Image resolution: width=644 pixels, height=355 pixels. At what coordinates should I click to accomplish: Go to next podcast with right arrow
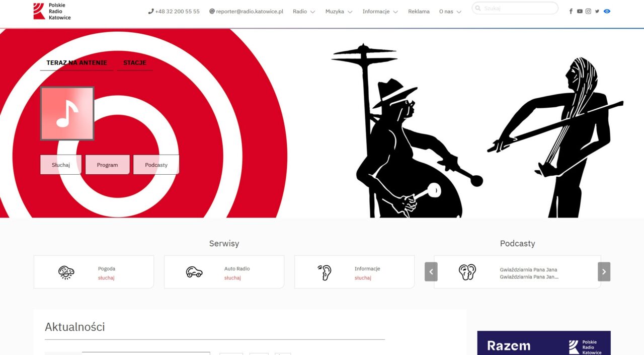(604, 272)
